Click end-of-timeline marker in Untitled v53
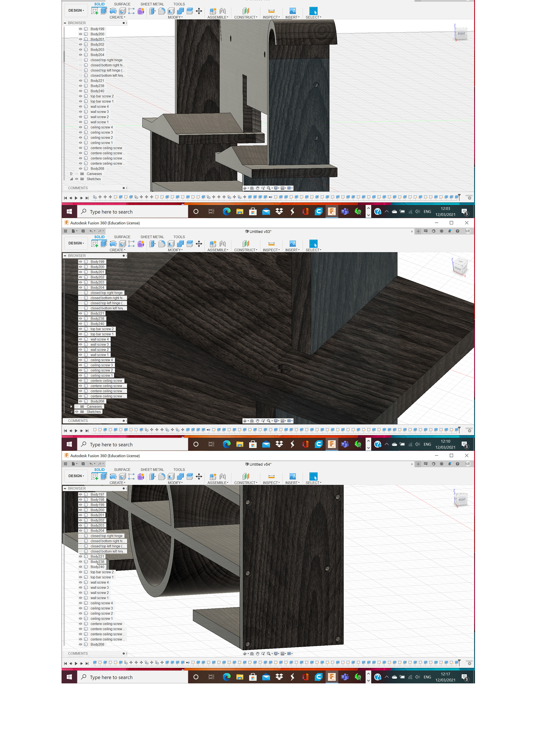534x756 pixels. coord(459,429)
